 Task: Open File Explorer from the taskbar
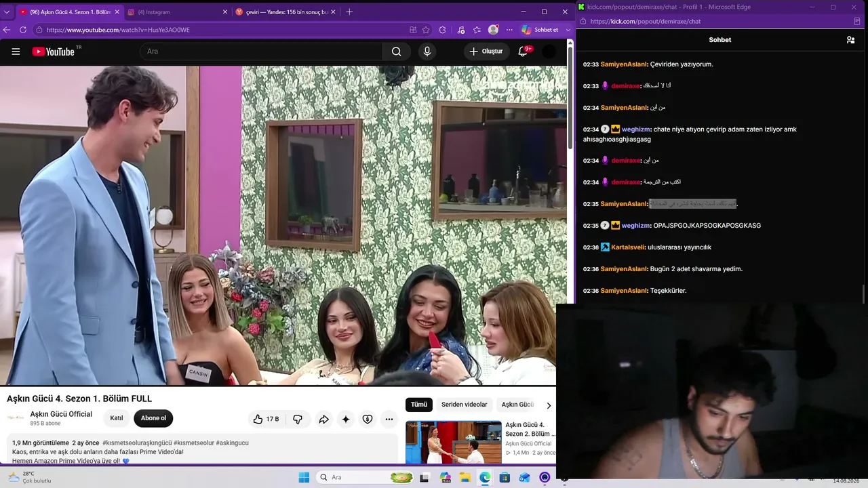(465, 477)
